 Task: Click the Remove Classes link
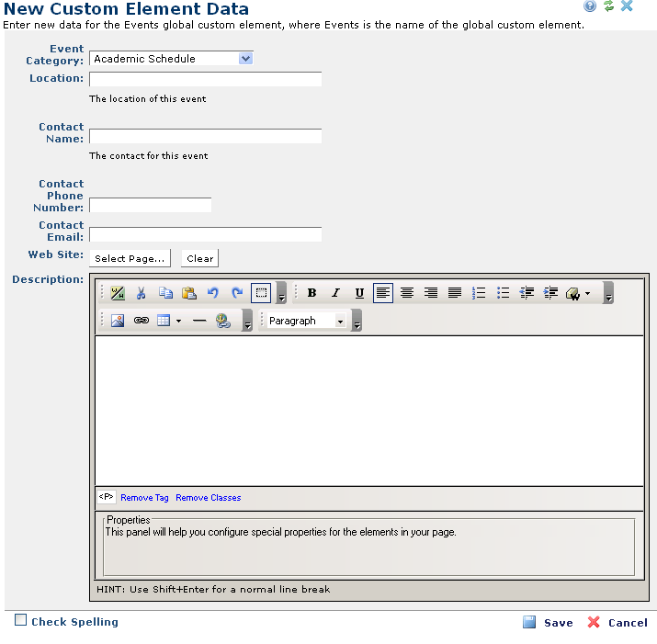click(x=208, y=498)
